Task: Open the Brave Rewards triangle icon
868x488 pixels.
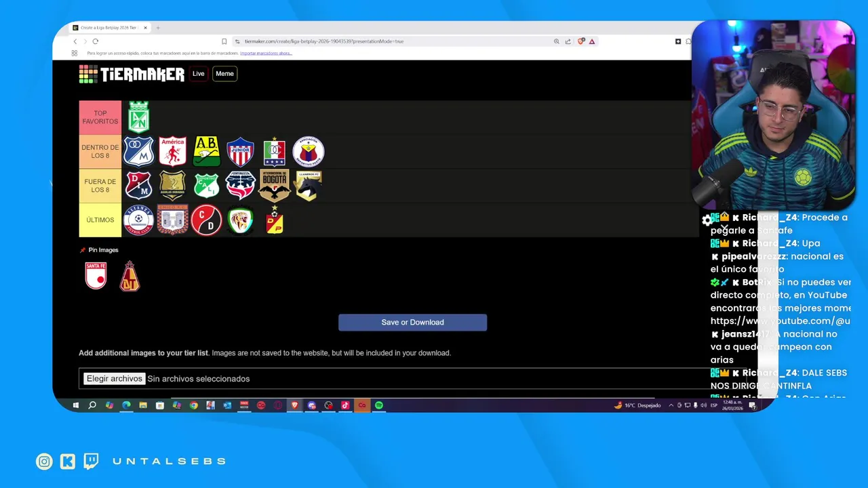Action: (x=592, y=41)
